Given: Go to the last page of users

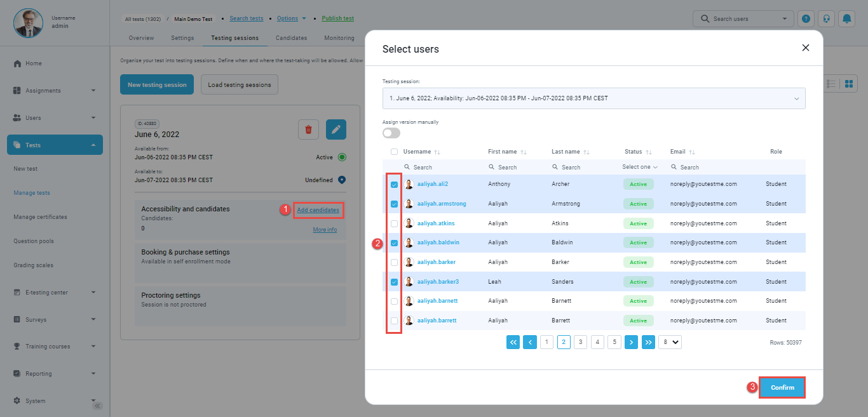Looking at the screenshot, I should point(648,342).
